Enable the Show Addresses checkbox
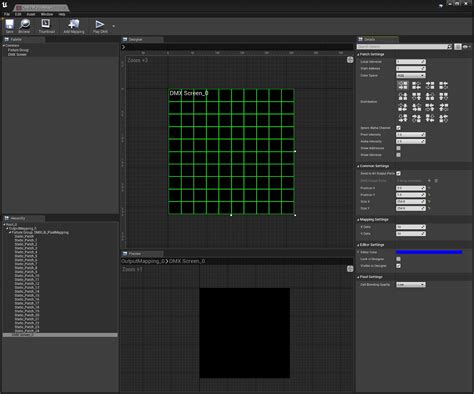The width and height of the screenshot is (474, 394). pos(398,148)
